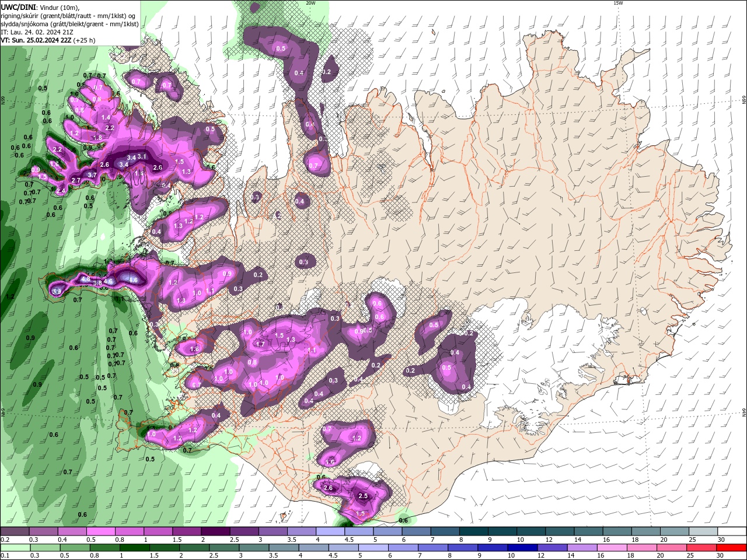Click the 3.8 value on Snæfellsnes
Viewport: 747px width, 560px height.
pos(97,282)
